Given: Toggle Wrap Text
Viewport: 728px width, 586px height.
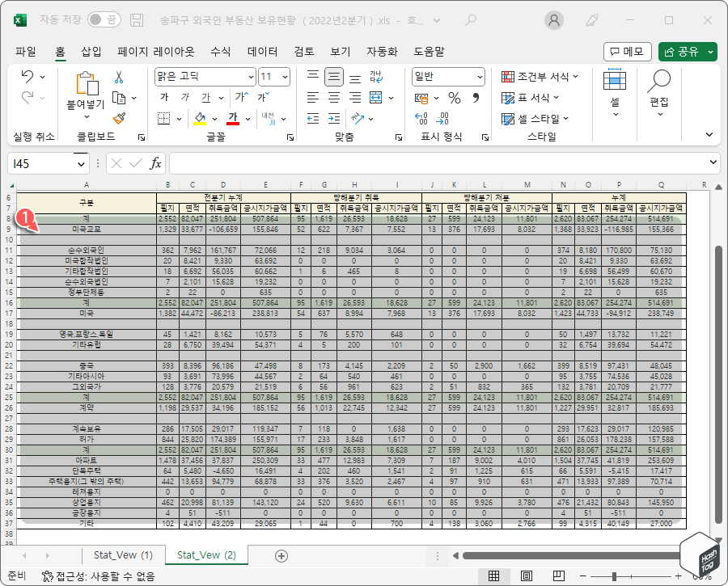Looking at the screenshot, I should click(x=376, y=77).
